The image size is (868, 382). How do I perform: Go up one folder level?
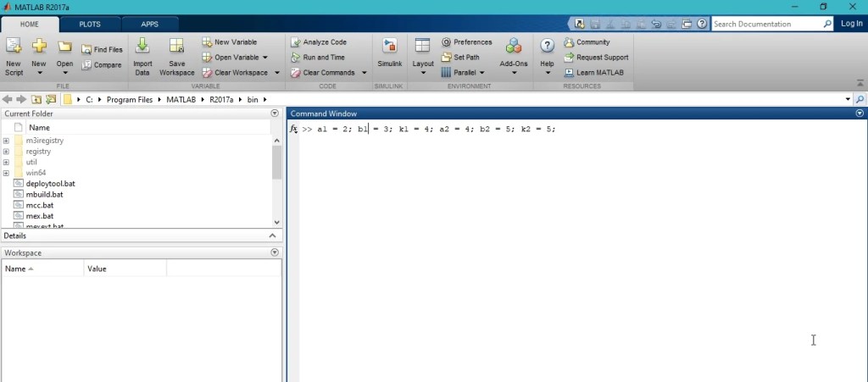(36, 99)
